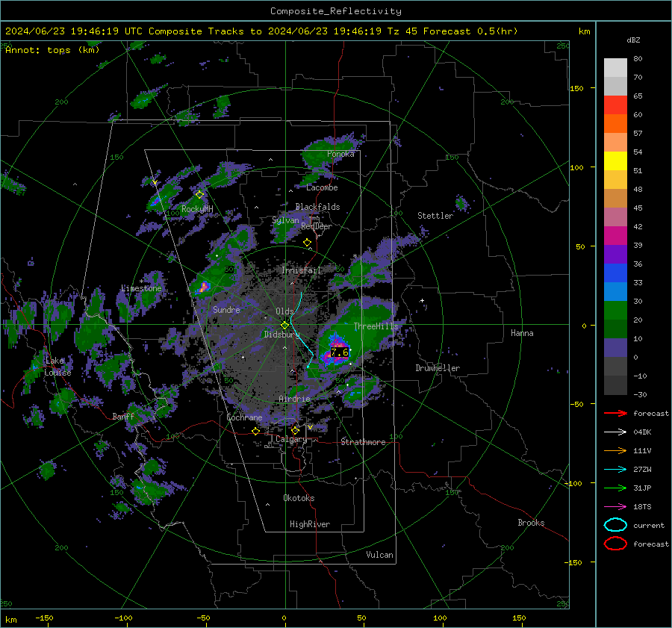672x628 pixels.
Task: Select the Brooks label
Action: pyautogui.click(x=531, y=523)
